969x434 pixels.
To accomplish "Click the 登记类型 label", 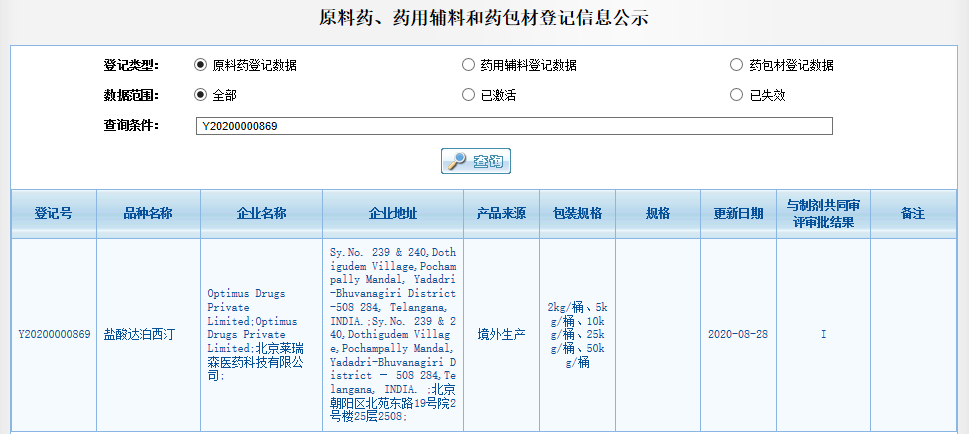I will coord(131,65).
